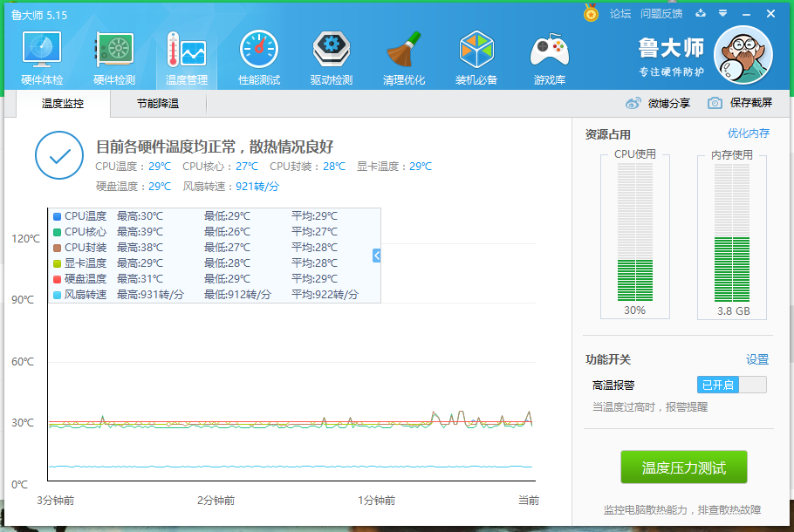The width and height of the screenshot is (794, 532).
Task: Click the 3.8 GB memory value
Action: pyautogui.click(x=733, y=310)
